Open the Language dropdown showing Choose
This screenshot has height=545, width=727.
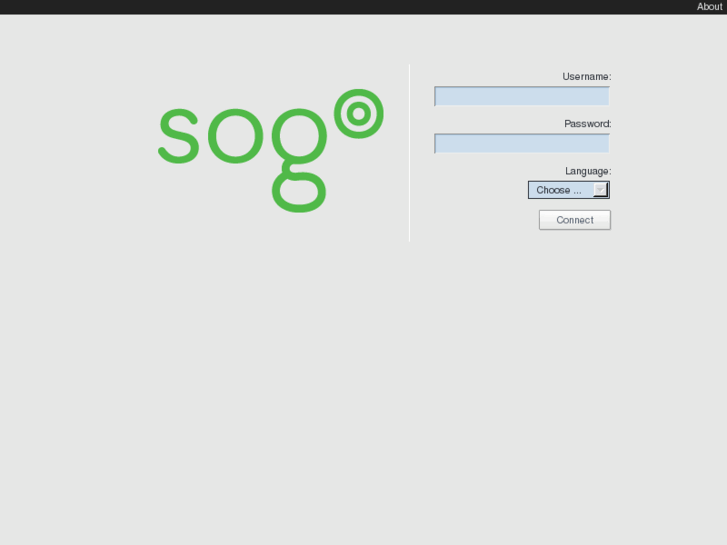569,190
